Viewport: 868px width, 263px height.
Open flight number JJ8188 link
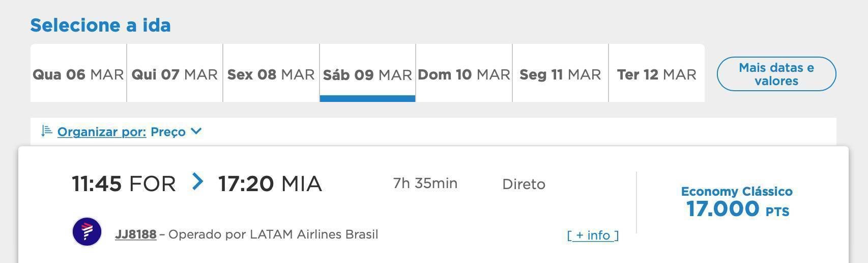pyautogui.click(x=136, y=234)
